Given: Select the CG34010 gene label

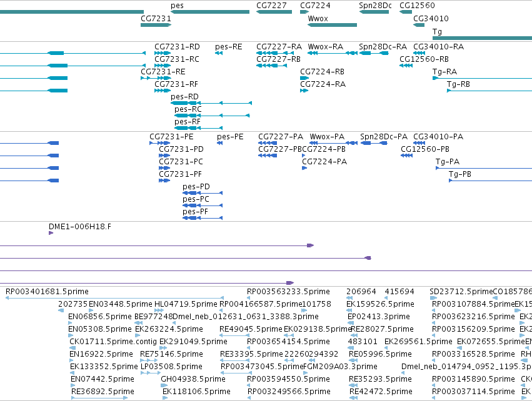Looking at the screenshot, I should click(431, 18).
